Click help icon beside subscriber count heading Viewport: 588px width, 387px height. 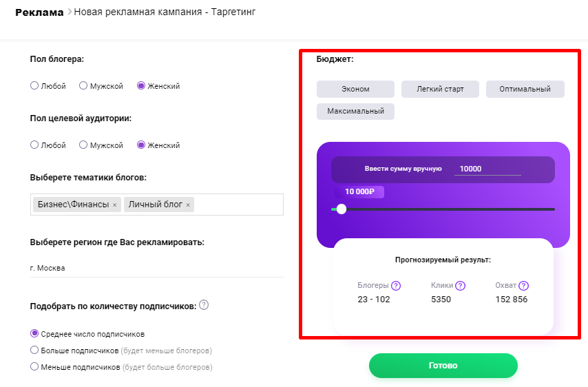point(204,305)
